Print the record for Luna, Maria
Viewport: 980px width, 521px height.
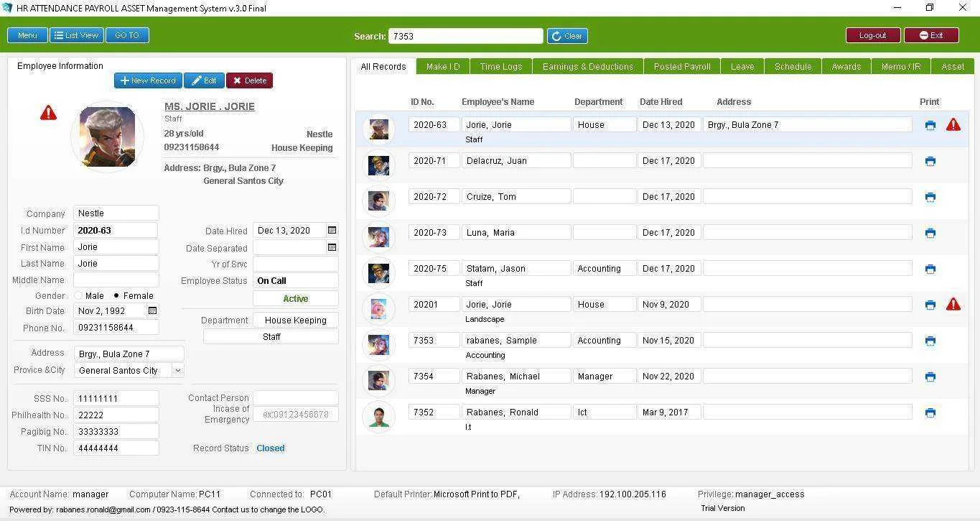point(930,233)
